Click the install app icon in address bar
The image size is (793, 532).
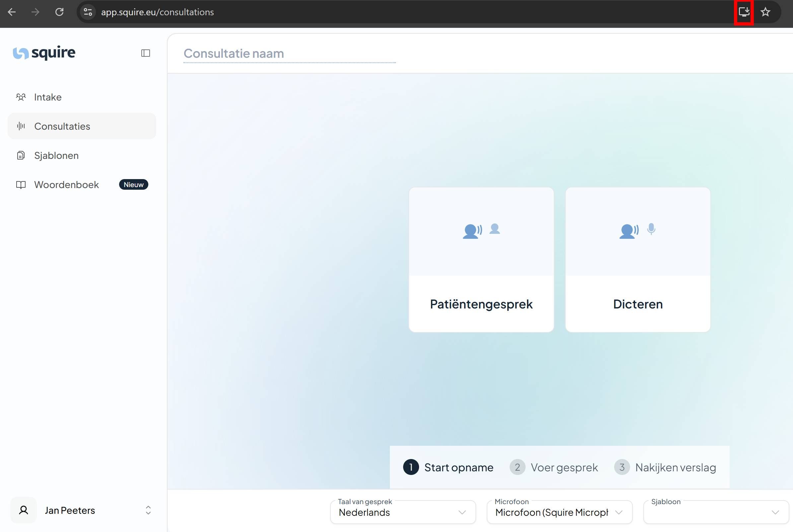pos(744,12)
